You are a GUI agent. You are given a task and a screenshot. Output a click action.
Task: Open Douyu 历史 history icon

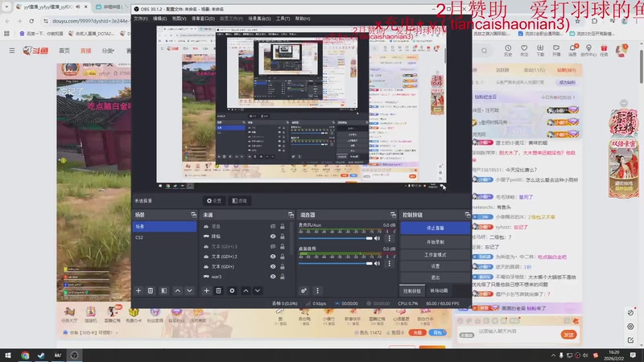[508, 50]
